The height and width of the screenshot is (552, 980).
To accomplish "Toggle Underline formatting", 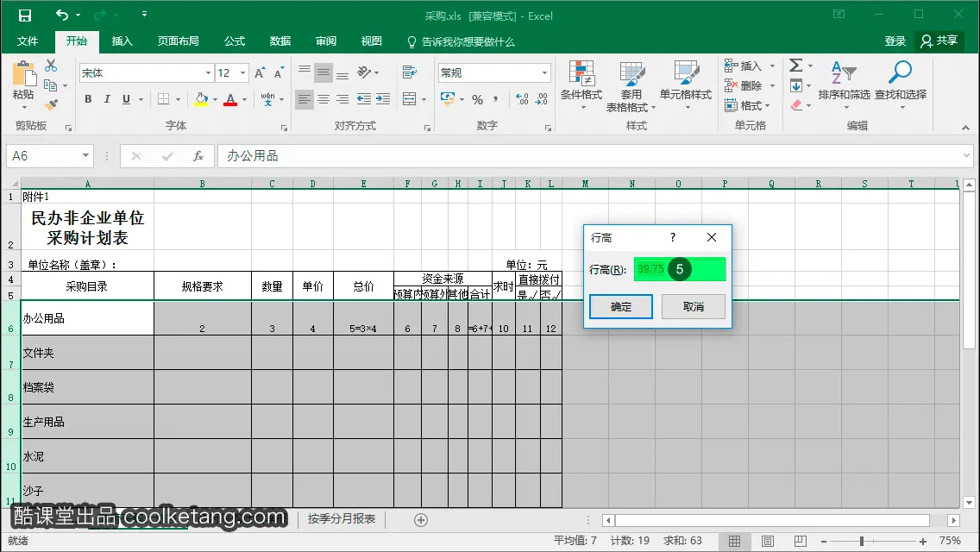I will pos(126,99).
